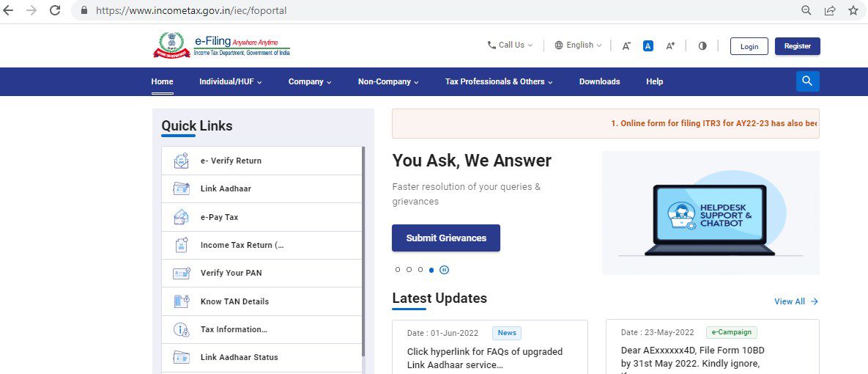This screenshot has width=868, height=374.
Task: Bookmark the page with the star icon
Action: (x=853, y=10)
